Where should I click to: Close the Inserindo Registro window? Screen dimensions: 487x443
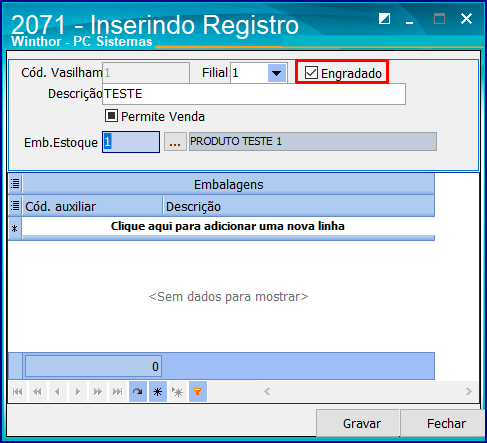(466, 19)
